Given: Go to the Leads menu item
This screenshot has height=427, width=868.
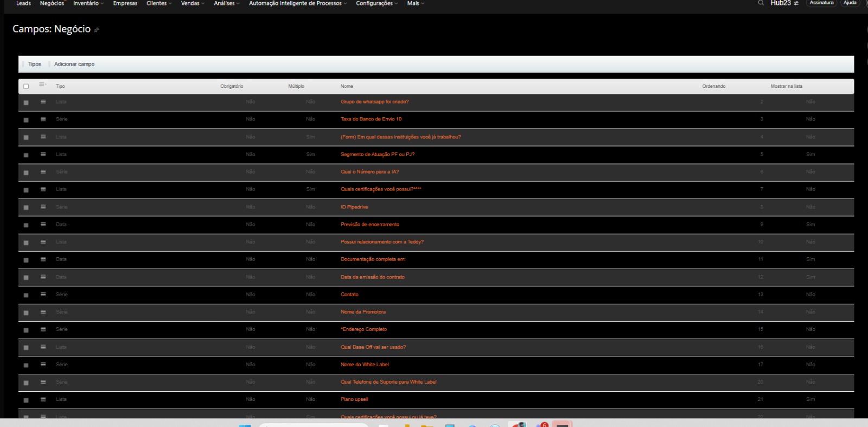Looking at the screenshot, I should 23,3.
